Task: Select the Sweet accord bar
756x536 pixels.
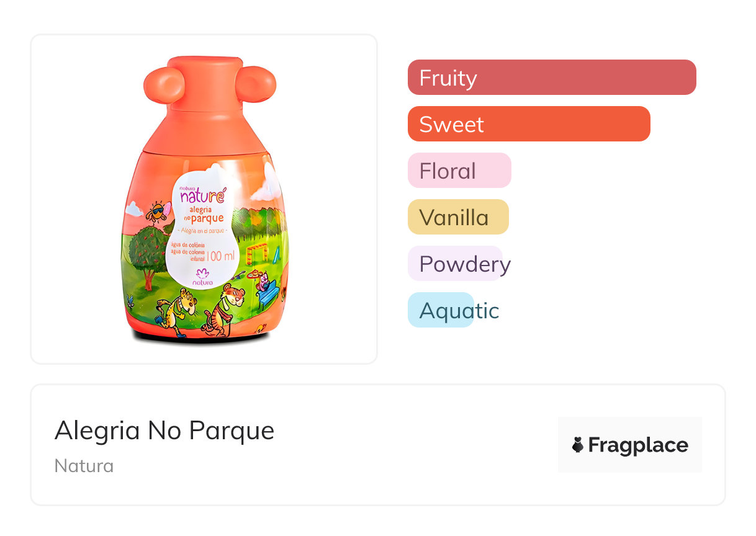Action: 528,124
